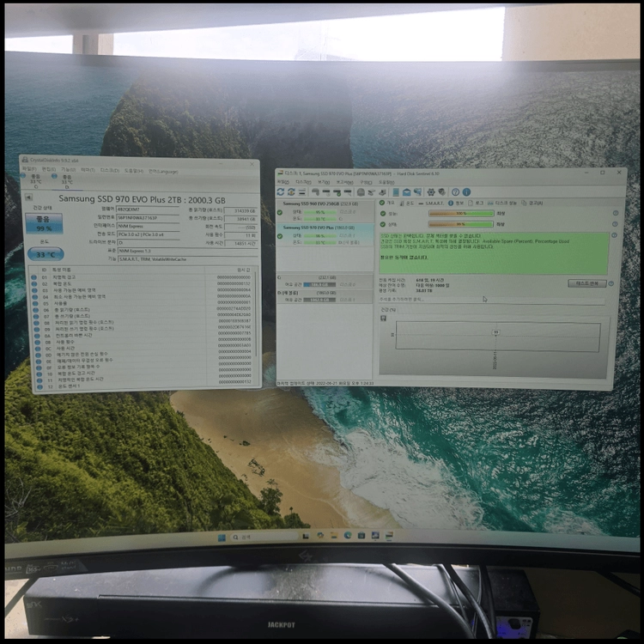This screenshot has width=644, height=644.
Task: Open 테마(T) menu in CrystalDiskInfo
Action: tap(88, 170)
